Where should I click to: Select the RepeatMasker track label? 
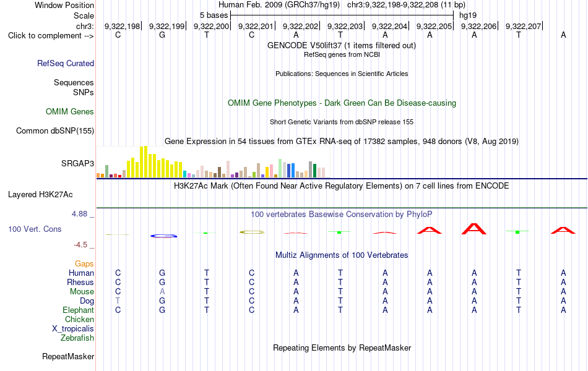click(x=68, y=356)
